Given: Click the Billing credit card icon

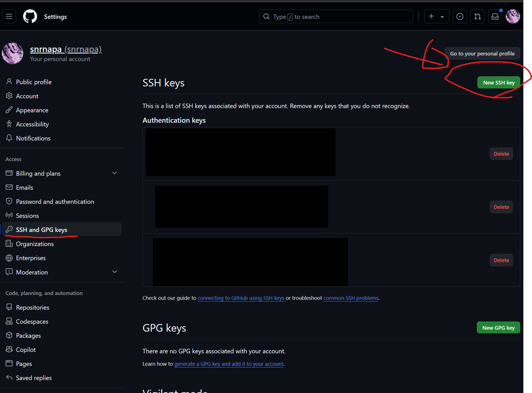Looking at the screenshot, I should tap(9, 173).
